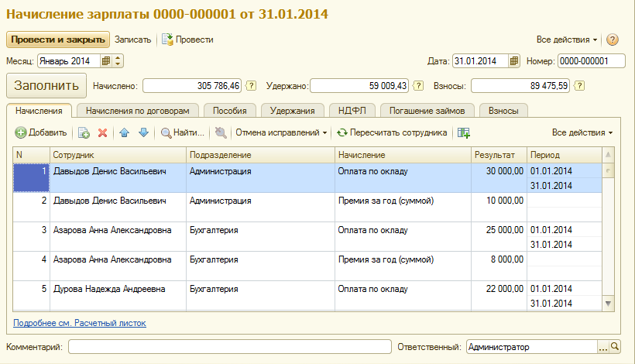The height and width of the screenshot is (364, 635).
Task: Click the Дата field '31.01.2014'
Action: click(480, 61)
